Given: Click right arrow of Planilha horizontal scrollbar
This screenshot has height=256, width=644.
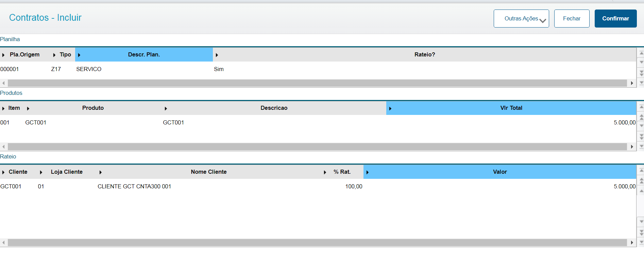Looking at the screenshot, I should [632, 83].
